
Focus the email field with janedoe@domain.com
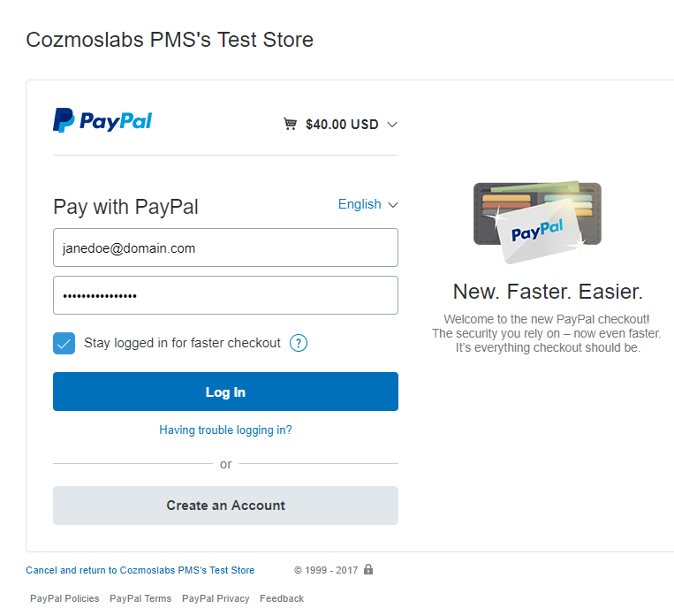tap(225, 247)
